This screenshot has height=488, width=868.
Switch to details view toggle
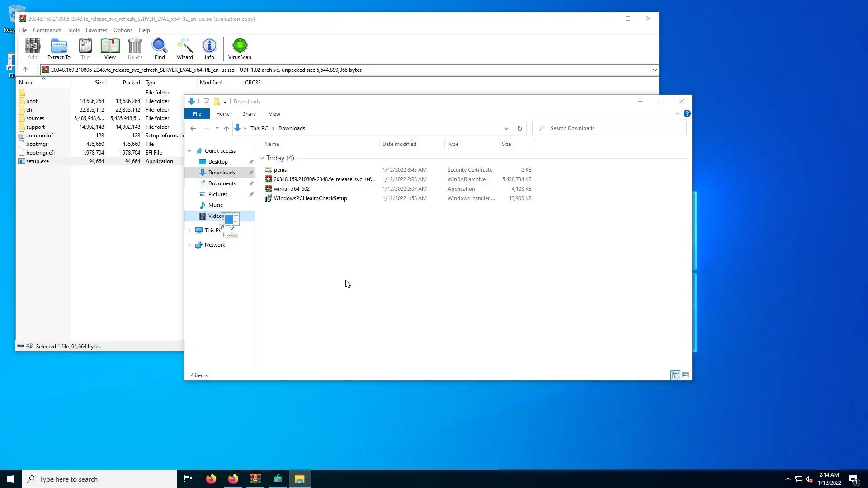[675, 375]
